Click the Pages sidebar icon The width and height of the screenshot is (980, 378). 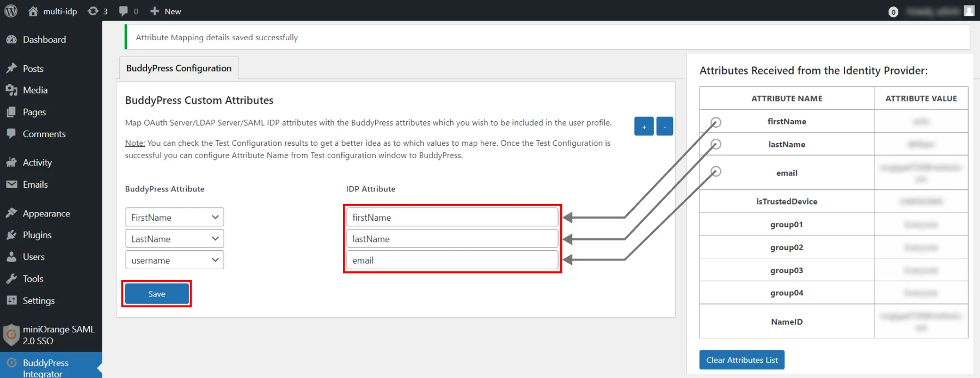pyautogui.click(x=11, y=112)
